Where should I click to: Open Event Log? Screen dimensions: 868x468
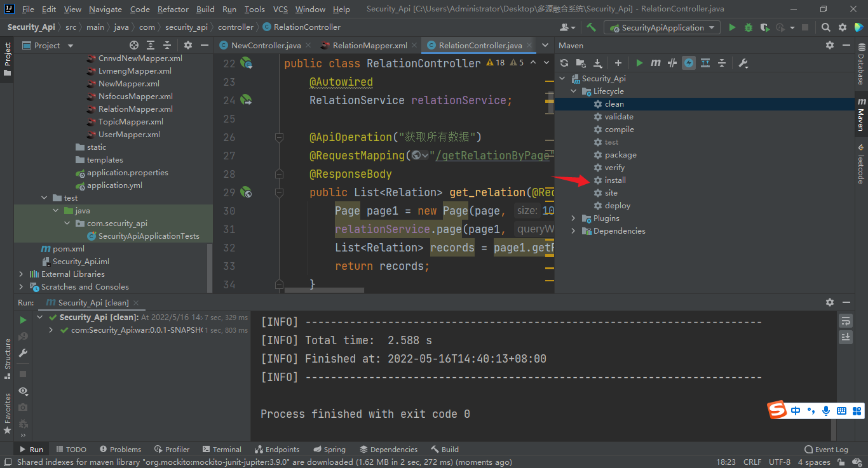click(x=826, y=450)
